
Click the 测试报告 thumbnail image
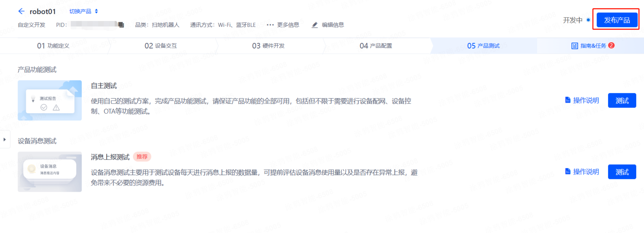click(x=50, y=100)
